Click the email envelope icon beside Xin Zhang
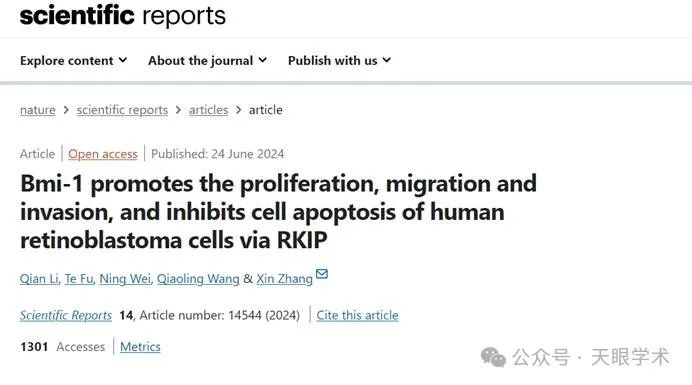 tap(322, 274)
